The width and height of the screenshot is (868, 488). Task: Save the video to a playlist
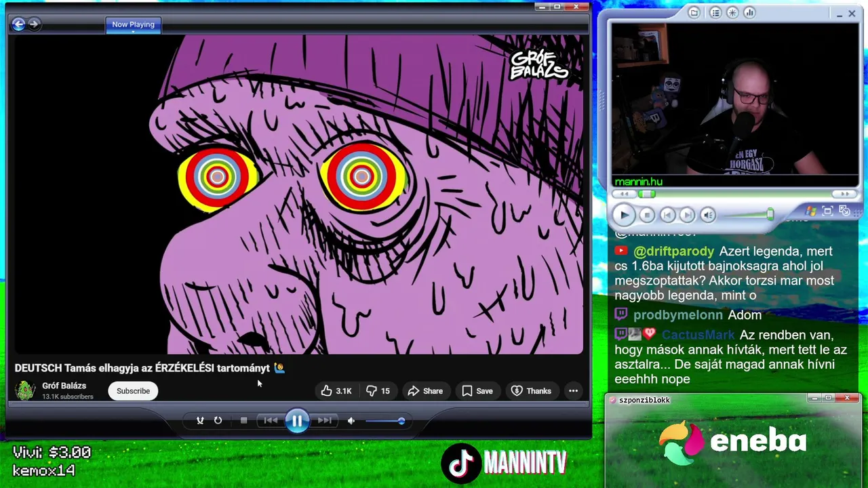477,391
